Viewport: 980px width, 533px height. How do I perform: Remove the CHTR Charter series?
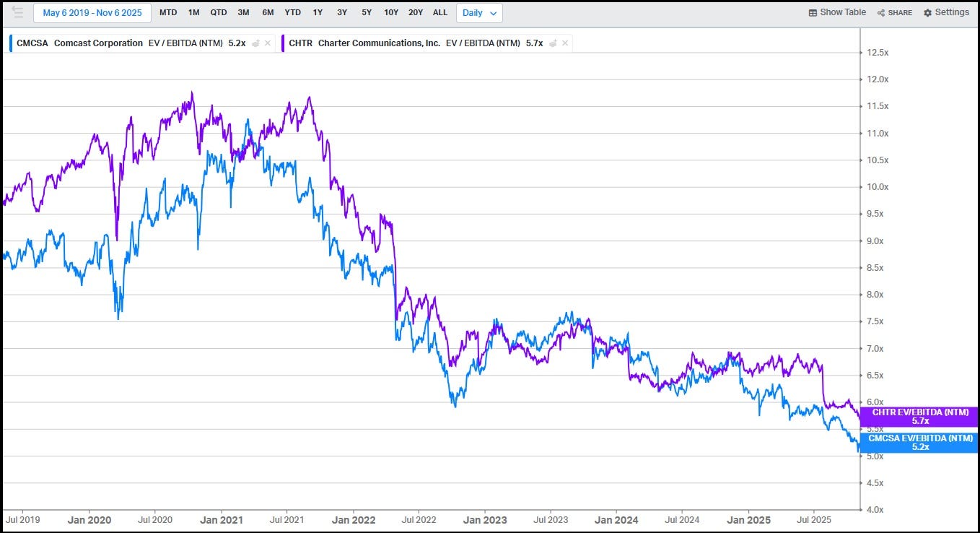click(x=565, y=43)
